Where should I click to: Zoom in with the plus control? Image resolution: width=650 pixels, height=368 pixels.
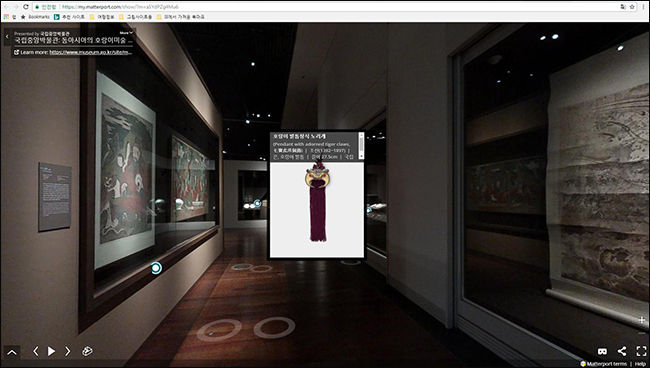(x=641, y=320)
